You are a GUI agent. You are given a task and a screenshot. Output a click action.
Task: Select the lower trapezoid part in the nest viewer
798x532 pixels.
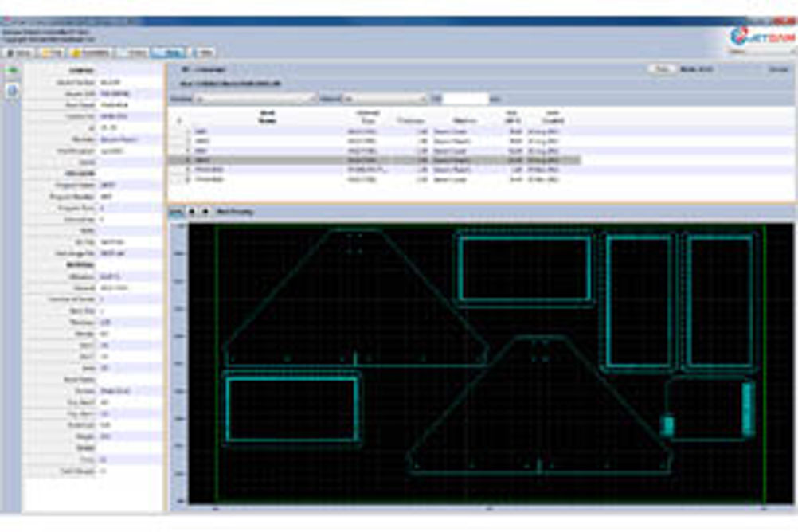[x=539, y=405]
